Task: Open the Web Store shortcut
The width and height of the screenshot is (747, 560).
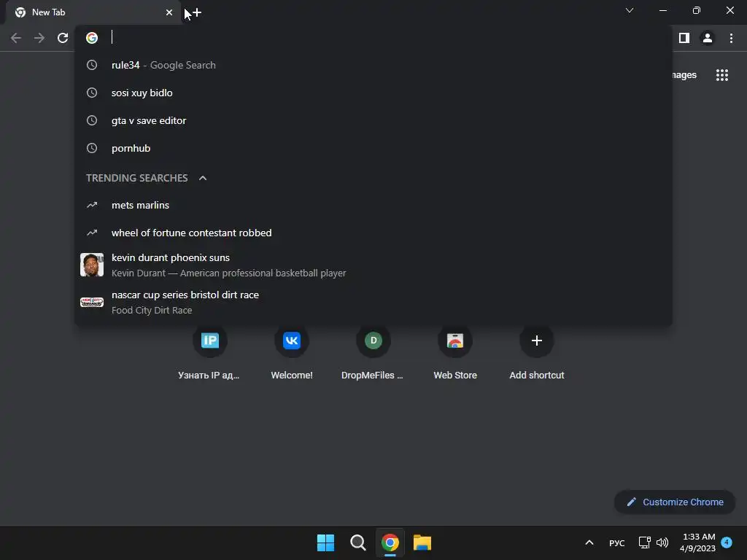Action: (455, 354)
